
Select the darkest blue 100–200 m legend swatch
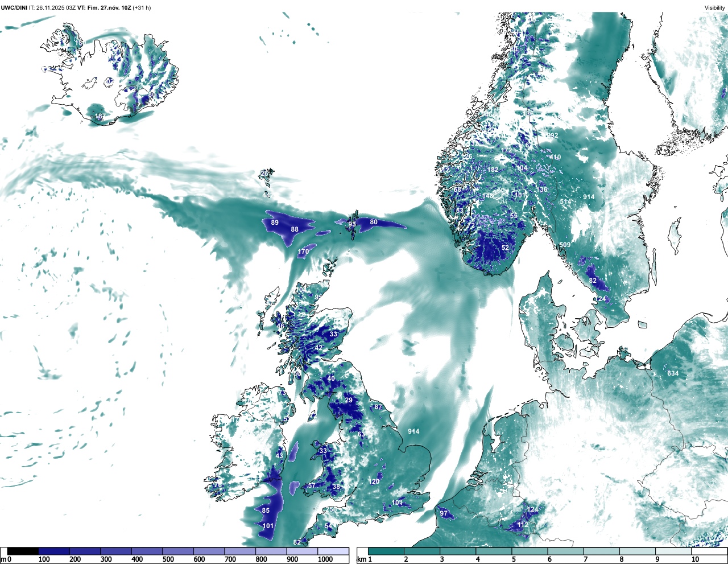[x=54, y=551]
